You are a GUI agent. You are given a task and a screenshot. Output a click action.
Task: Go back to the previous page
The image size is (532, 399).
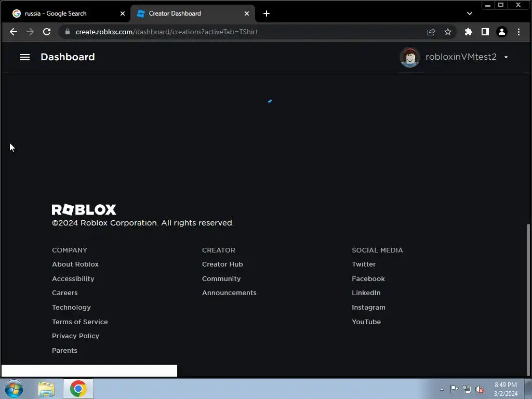(13, 32)
